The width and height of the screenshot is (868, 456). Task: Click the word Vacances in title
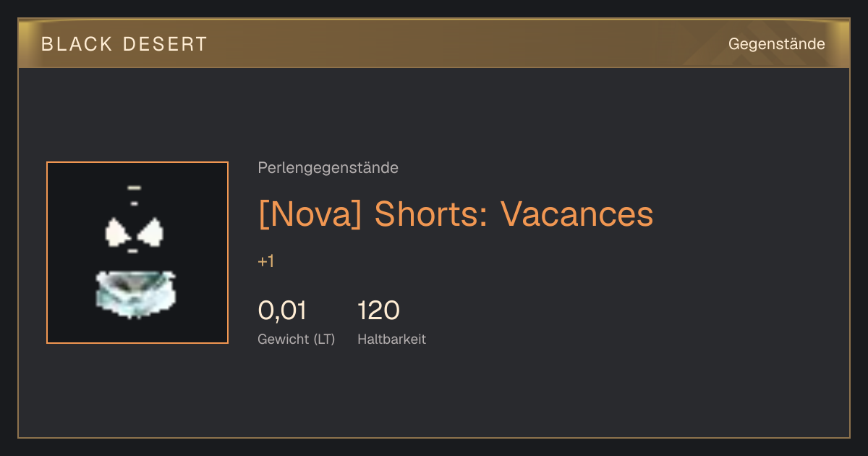[x=576, y=214]
